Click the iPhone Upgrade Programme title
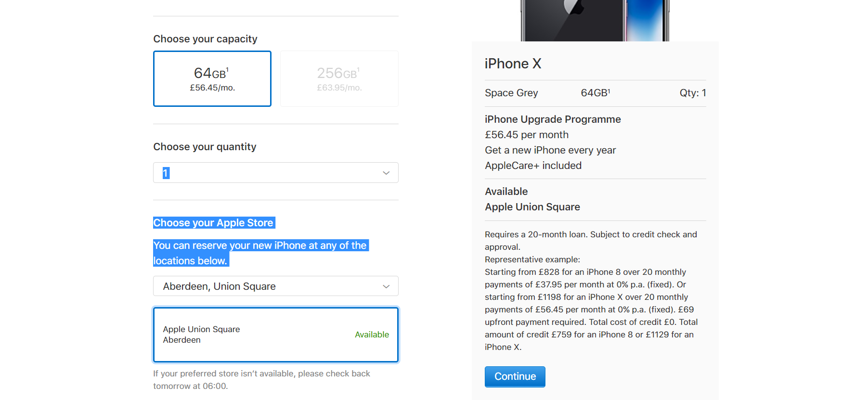This screenshot has width=868, height=400. [553, 119]
